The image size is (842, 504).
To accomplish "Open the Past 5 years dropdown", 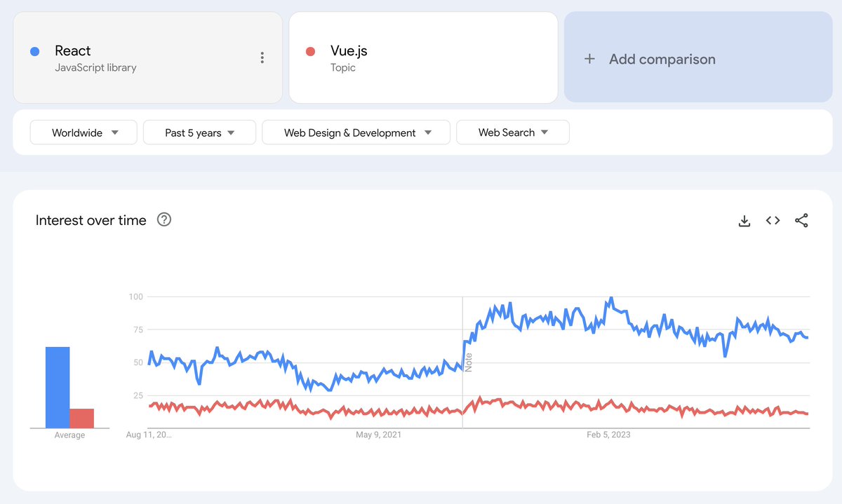I will 199,132.
